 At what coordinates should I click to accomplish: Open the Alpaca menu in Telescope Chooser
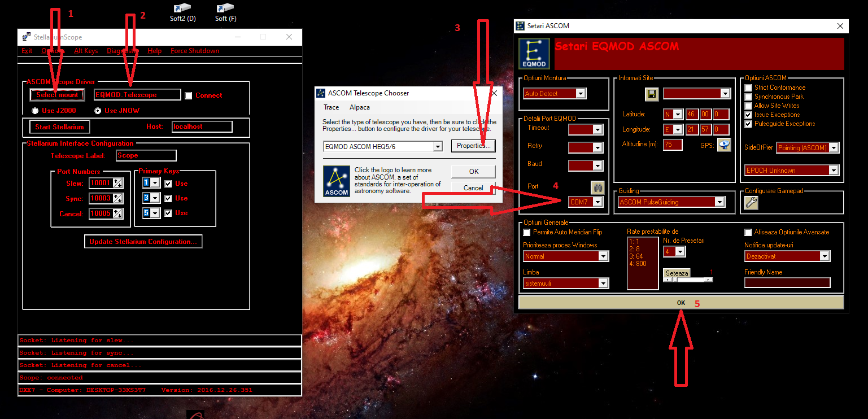point(360,107)
